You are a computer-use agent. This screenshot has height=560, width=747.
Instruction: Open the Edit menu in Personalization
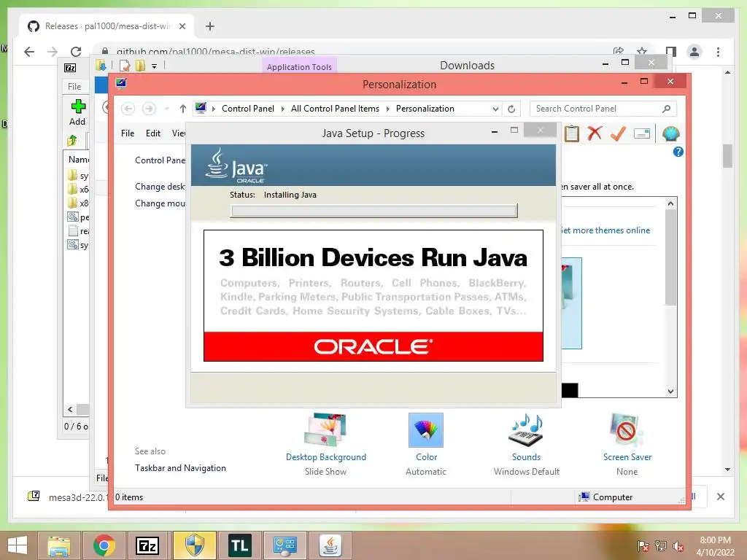click(153, 133)
